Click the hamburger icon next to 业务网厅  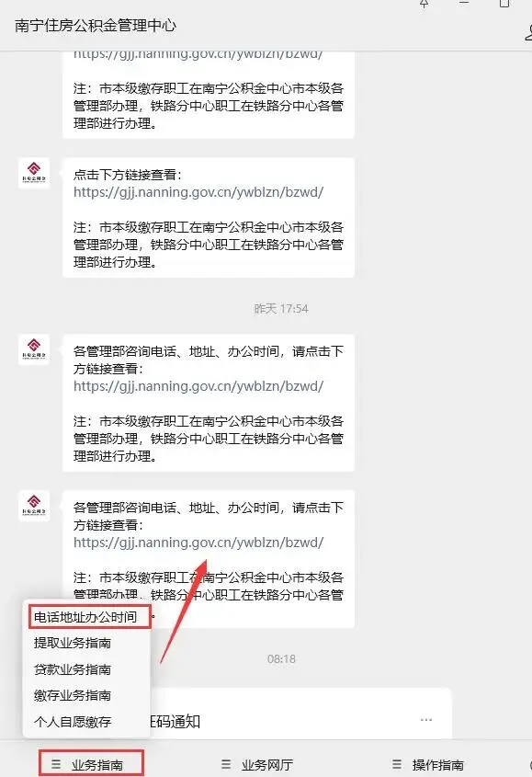(226, 764)
